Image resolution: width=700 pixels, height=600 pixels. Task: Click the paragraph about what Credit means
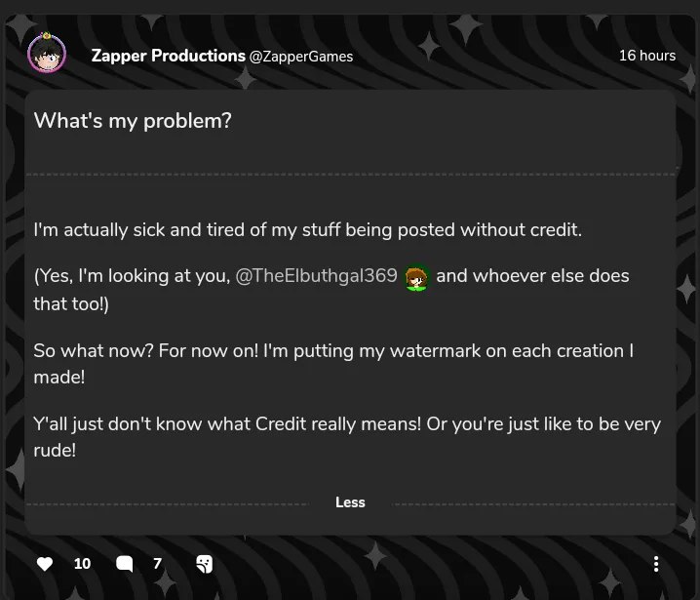pyautogui.click(x=346, y=436)
